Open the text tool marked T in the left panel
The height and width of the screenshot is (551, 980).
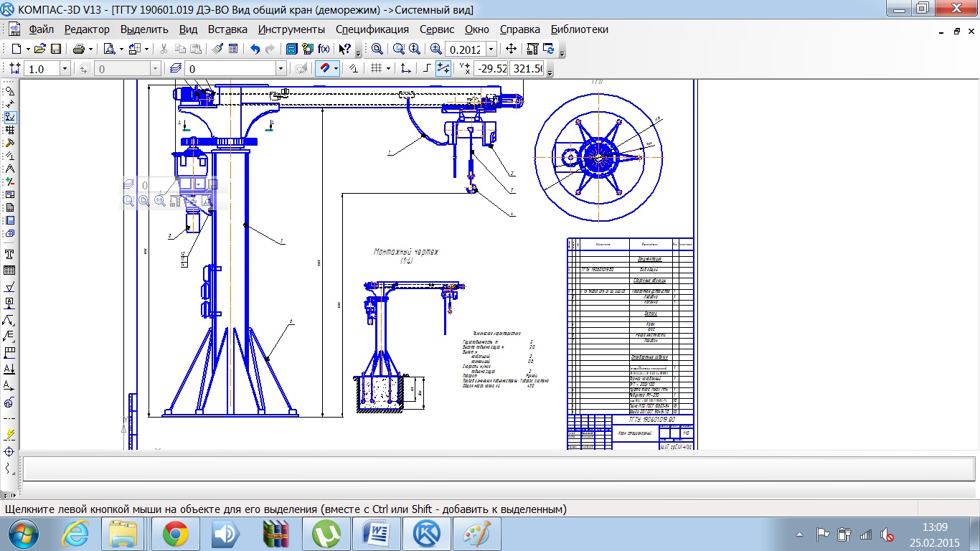(x=10, y=254)
